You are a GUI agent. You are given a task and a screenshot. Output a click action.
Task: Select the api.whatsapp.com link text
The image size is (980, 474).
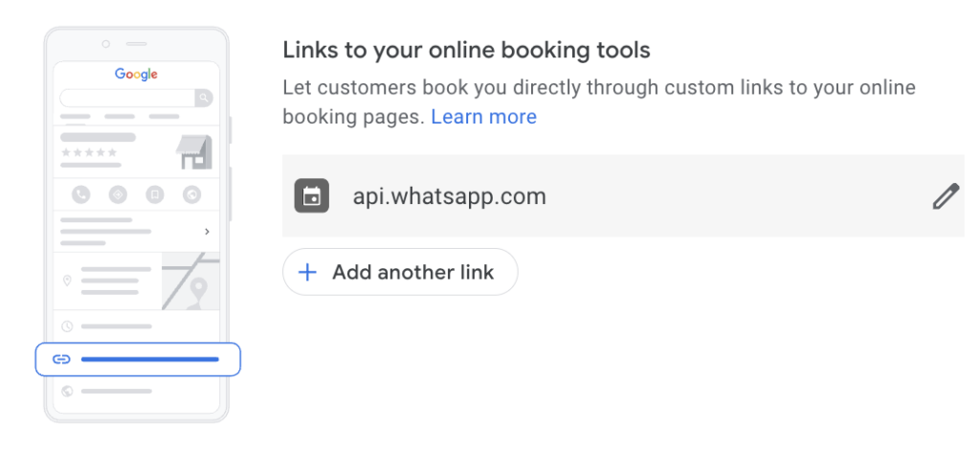pyautogui.click(x=449, y=196)
